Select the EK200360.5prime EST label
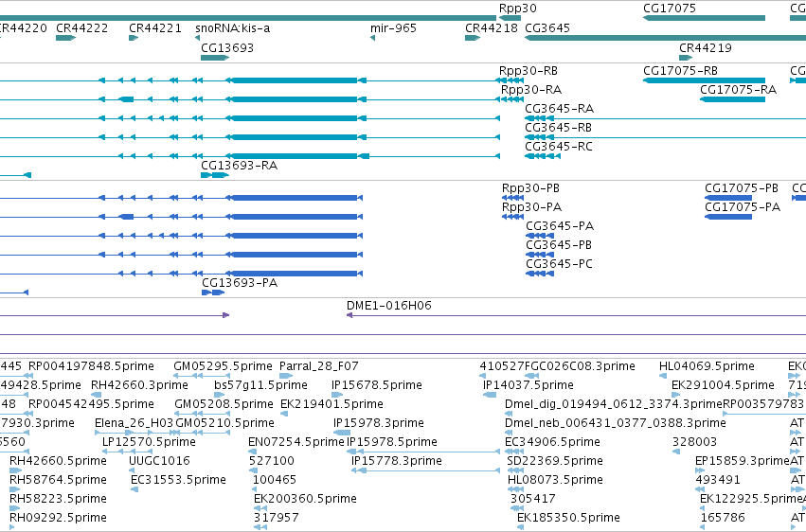The height and width of the screenshot is (532, 806). 305,499
